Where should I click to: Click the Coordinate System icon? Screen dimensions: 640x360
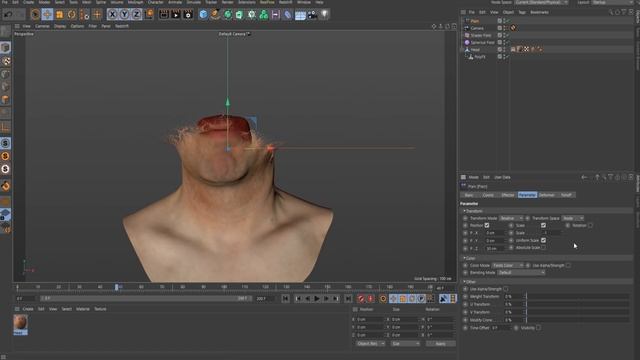(149, 15)
